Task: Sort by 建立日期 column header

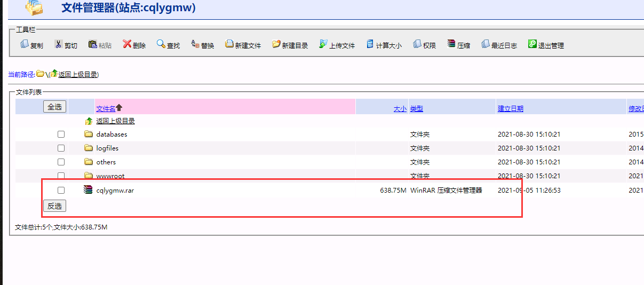Action: coord(510,108)
